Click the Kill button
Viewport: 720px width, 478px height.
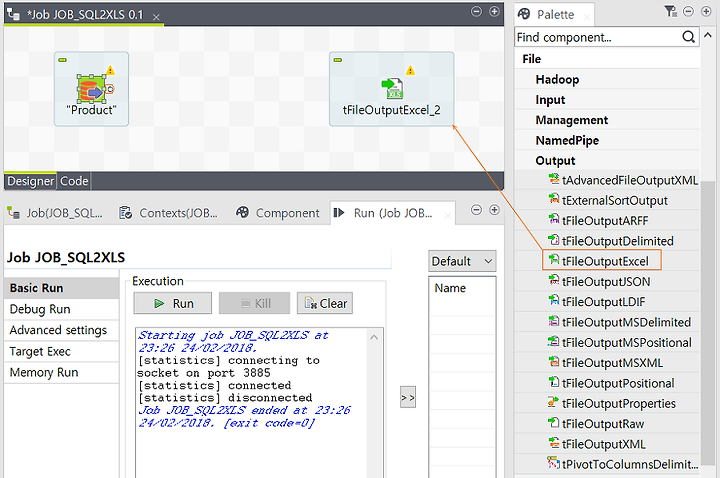pos(254,304)
